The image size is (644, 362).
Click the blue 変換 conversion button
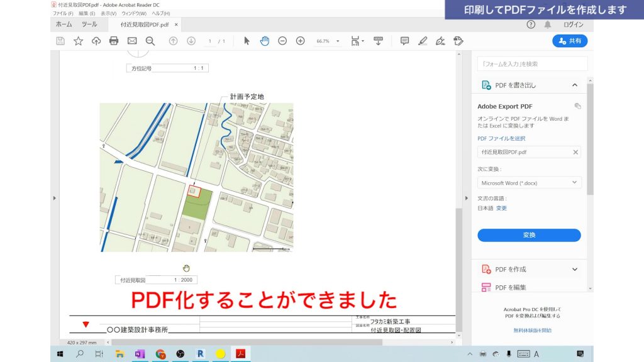click(x=529, y=234)
